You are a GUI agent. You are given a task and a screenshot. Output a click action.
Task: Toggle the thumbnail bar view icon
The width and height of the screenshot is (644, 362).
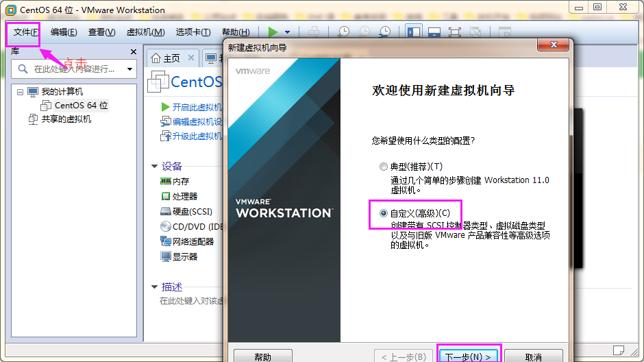click(434, 32)
